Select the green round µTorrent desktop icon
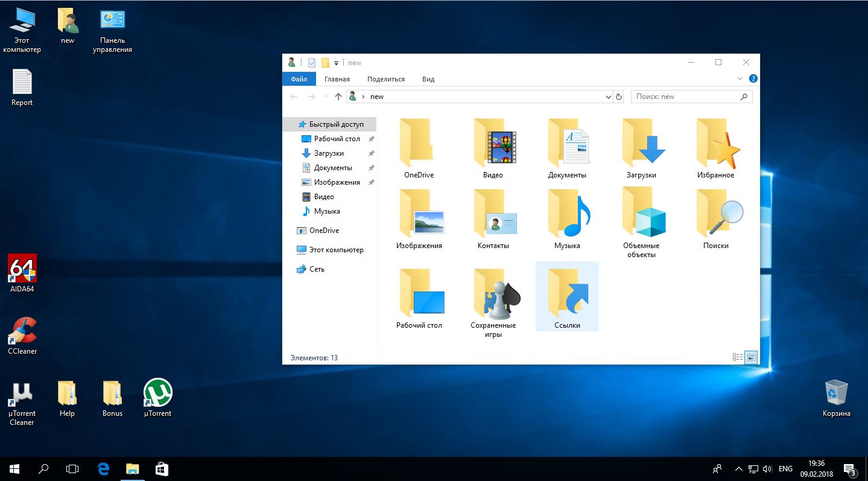Screen dimensions: 868x481 (x=157, y=398)
